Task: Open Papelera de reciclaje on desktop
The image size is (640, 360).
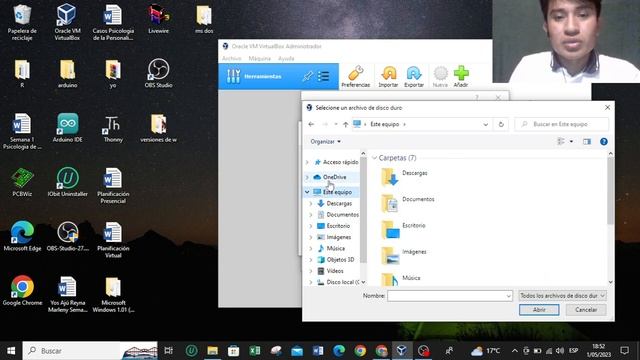Action: pos(22,22)
